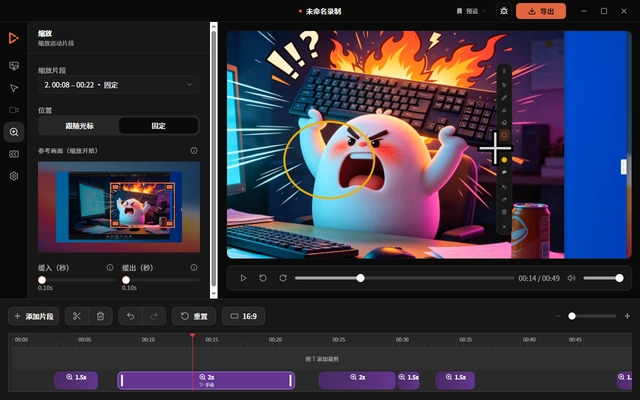Select the 2x zoom segment near 00:25
Screen dimensions: 640x400
[x=357, y=380]
